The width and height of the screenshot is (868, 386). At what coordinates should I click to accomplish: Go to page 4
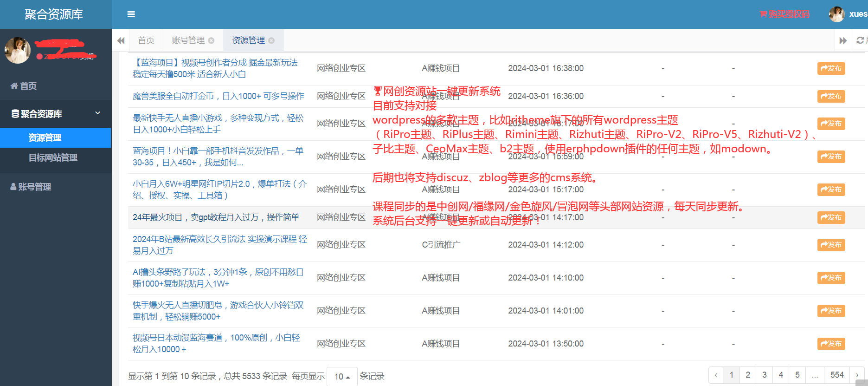click(781, 375)
